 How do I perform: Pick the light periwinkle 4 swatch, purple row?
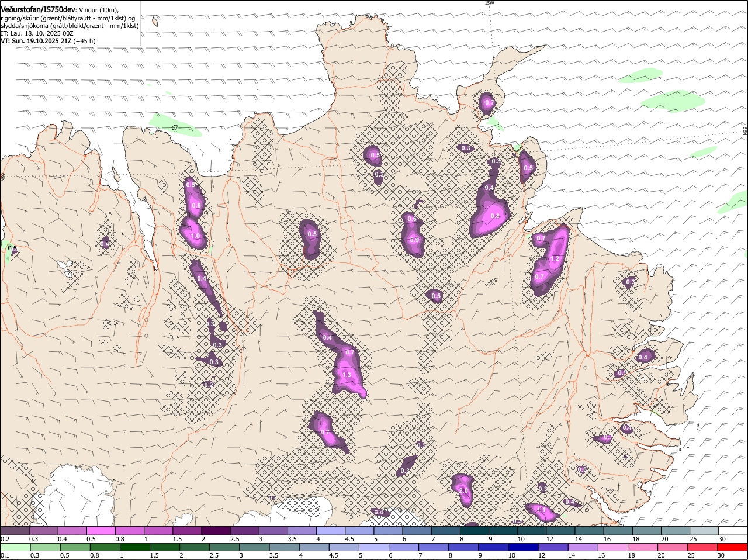tap(330, 531)
